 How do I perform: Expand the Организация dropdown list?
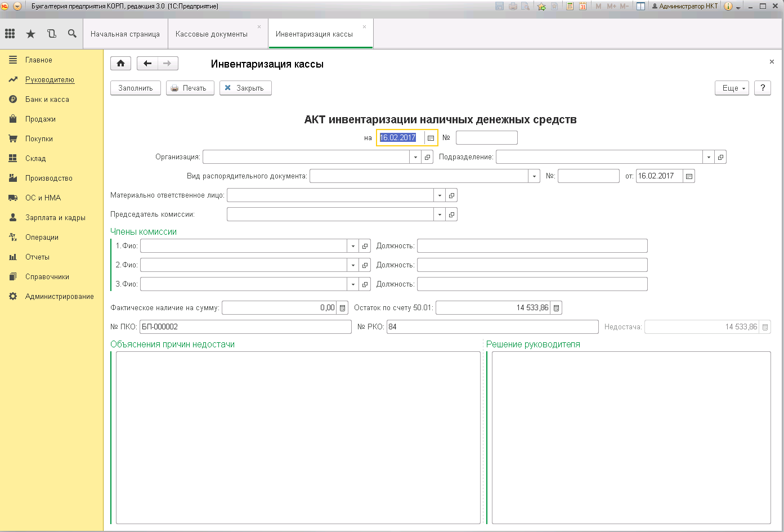(x=416, y=157)
